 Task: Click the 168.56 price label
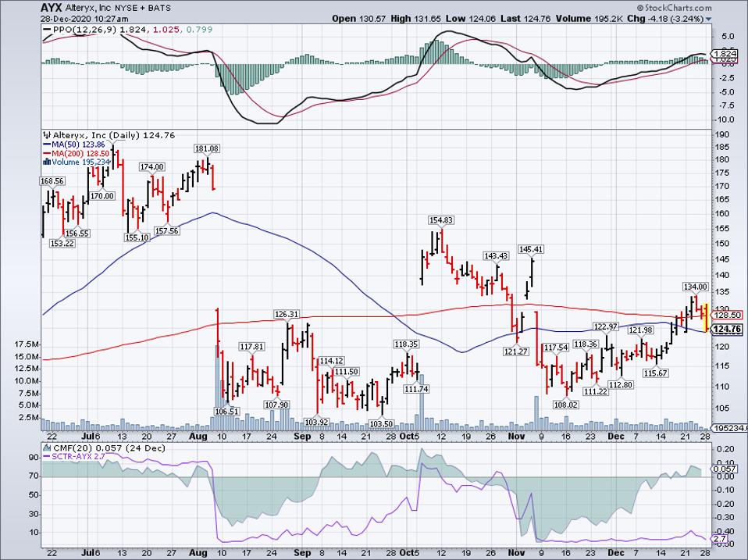pos(52,181)
